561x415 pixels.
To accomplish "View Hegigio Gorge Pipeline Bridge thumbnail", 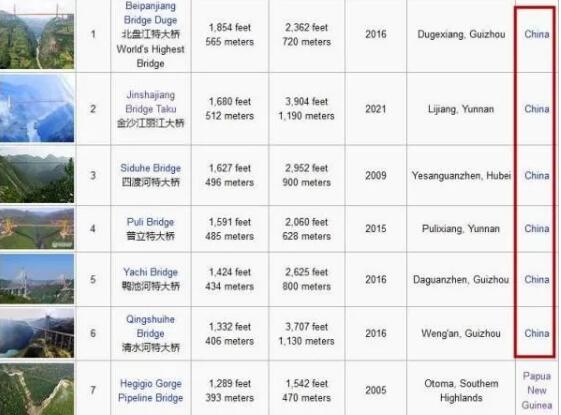I will 37,389.
